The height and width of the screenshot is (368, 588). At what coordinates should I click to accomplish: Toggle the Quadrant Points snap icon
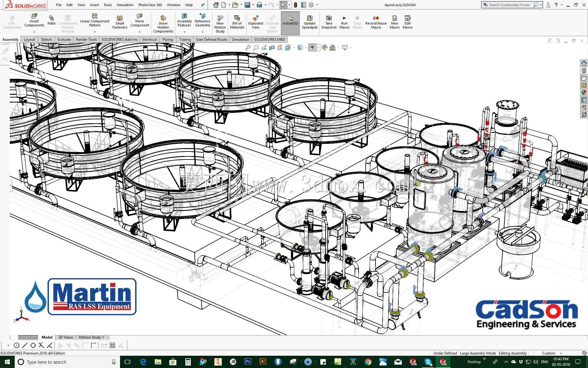(33, 345)
